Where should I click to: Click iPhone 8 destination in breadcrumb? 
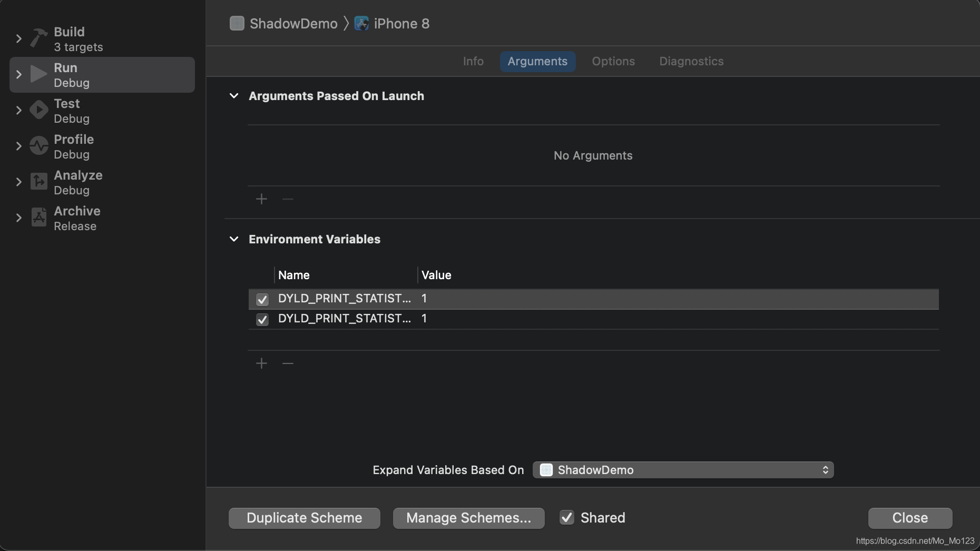(401, 24)
